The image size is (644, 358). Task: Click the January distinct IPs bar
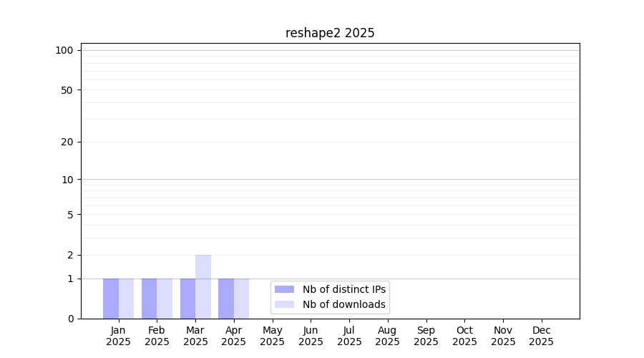pyautogui.click(x=111, y=299)
